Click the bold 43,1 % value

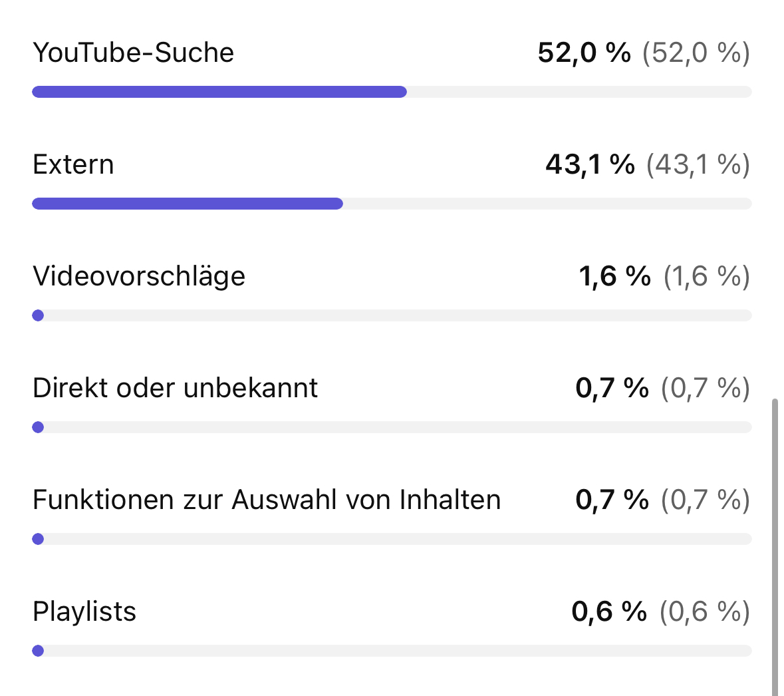[590, 164]
